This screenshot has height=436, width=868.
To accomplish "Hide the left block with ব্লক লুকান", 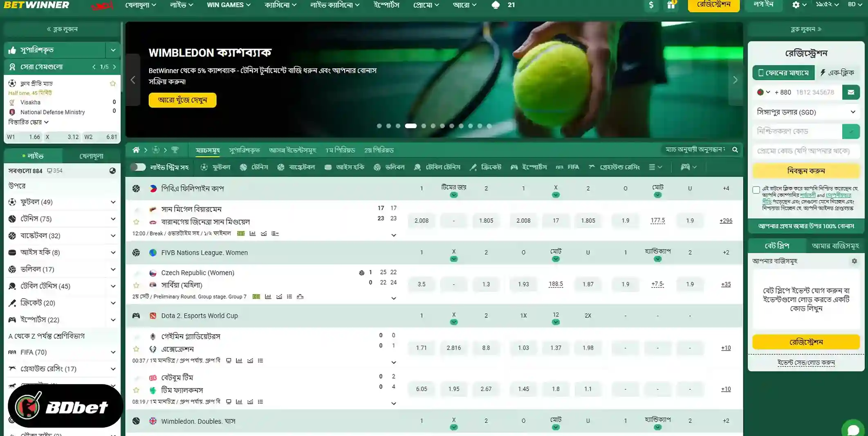I will click(x=62, y=29).
